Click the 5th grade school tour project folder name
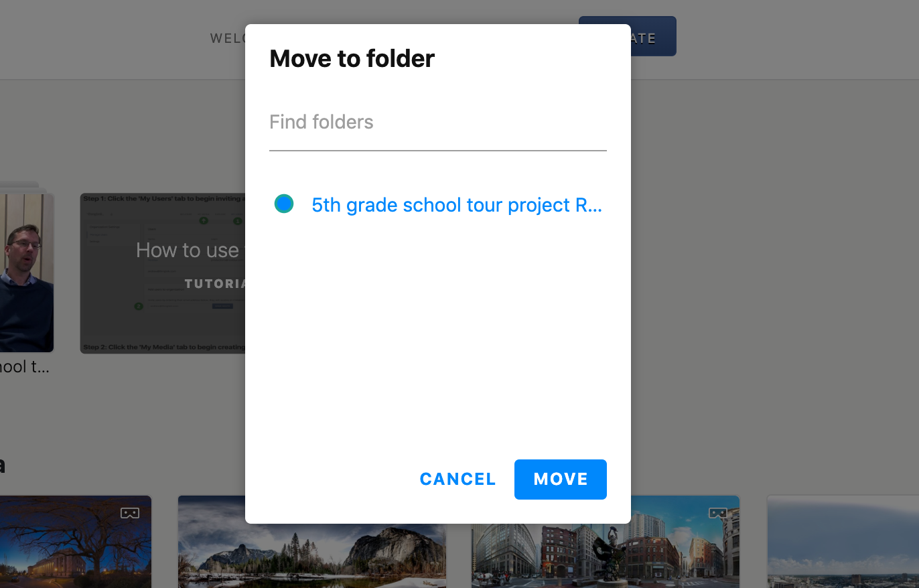Image resolution: width=919 pixels, height=588 pixels. (x=457, y=205)
